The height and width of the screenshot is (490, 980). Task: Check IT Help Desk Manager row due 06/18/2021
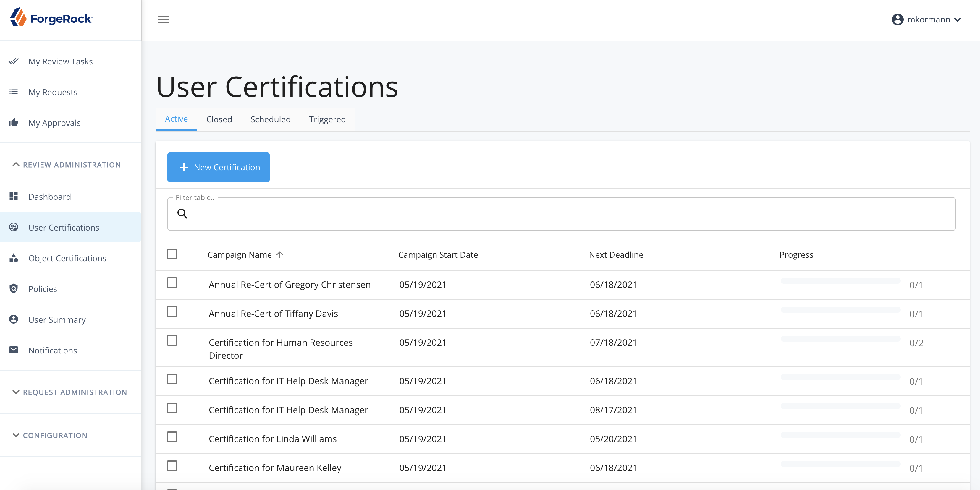tap(172, 379)
